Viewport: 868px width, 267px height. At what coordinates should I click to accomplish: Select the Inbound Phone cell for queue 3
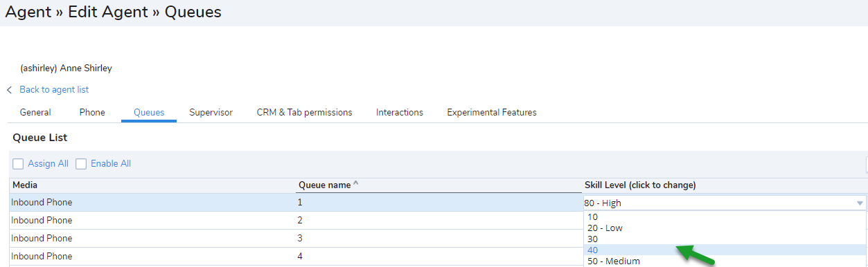[x=153, y=239]
